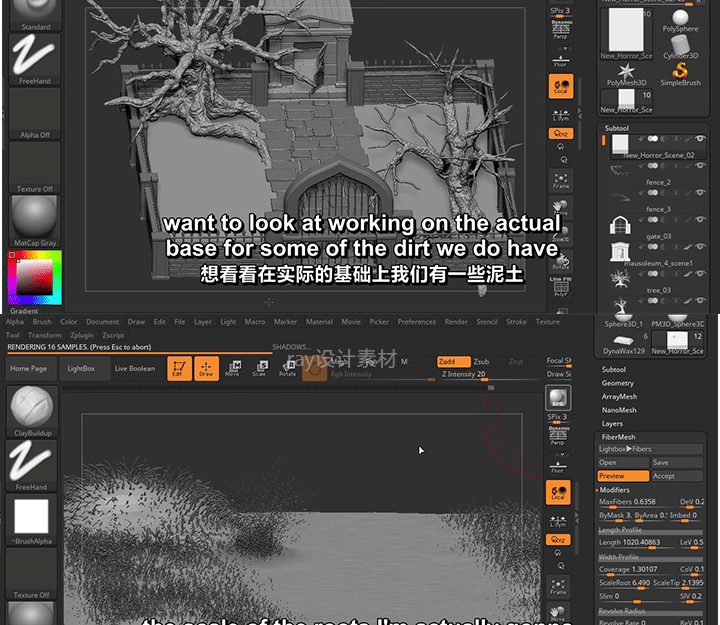Toggle Xyz rotation beside the Length slider
Screen dimensions: 720x625
558,540
